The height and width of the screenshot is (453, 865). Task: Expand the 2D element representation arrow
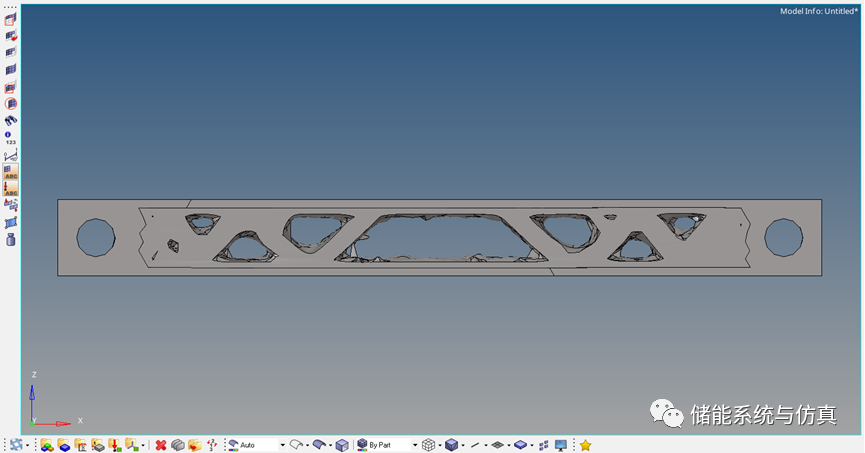[x=509, y=445]
